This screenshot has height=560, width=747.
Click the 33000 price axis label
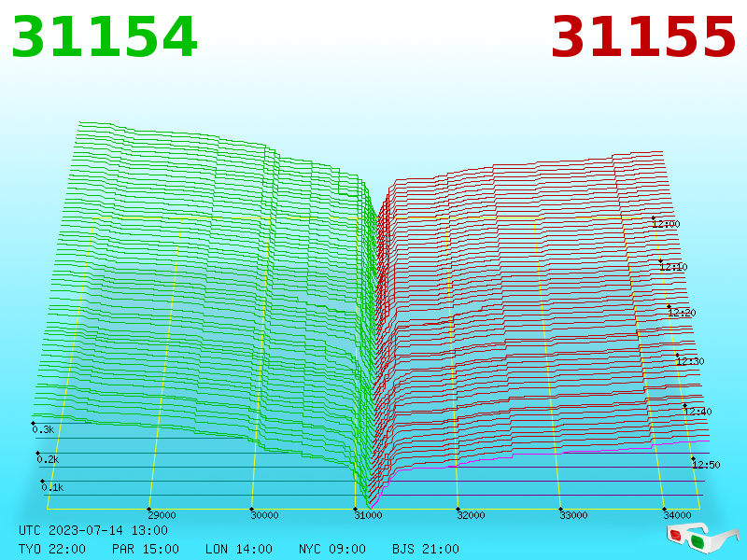[x=573, y=515]
